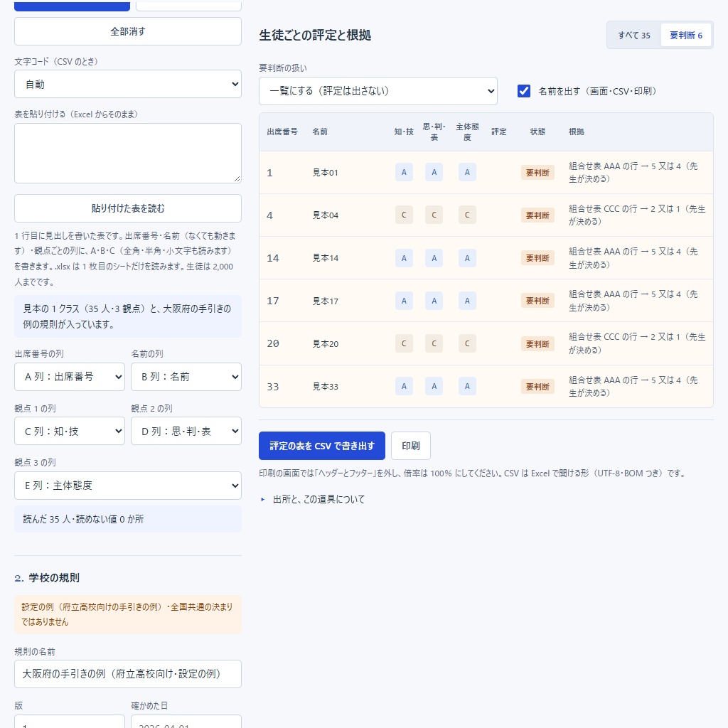This screenshot has width=728, height=728.
Task: Toggle the 名前を出す checkbox
Action: coord(524,91)
